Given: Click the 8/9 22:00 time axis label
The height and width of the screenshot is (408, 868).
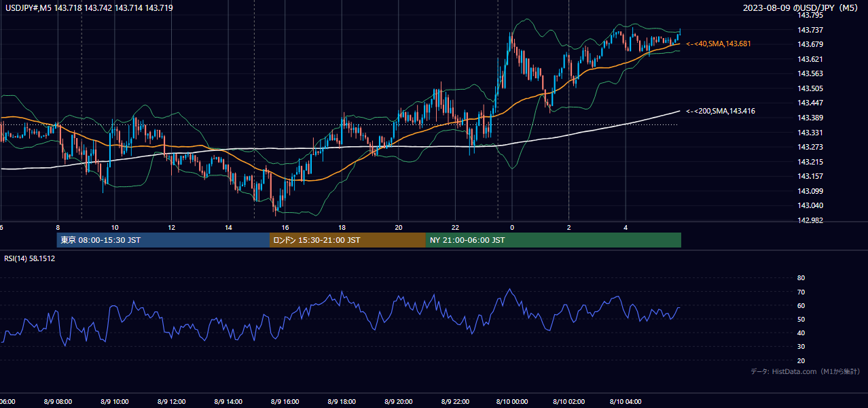Looking at the screenshot, I should tap(455, 402).
